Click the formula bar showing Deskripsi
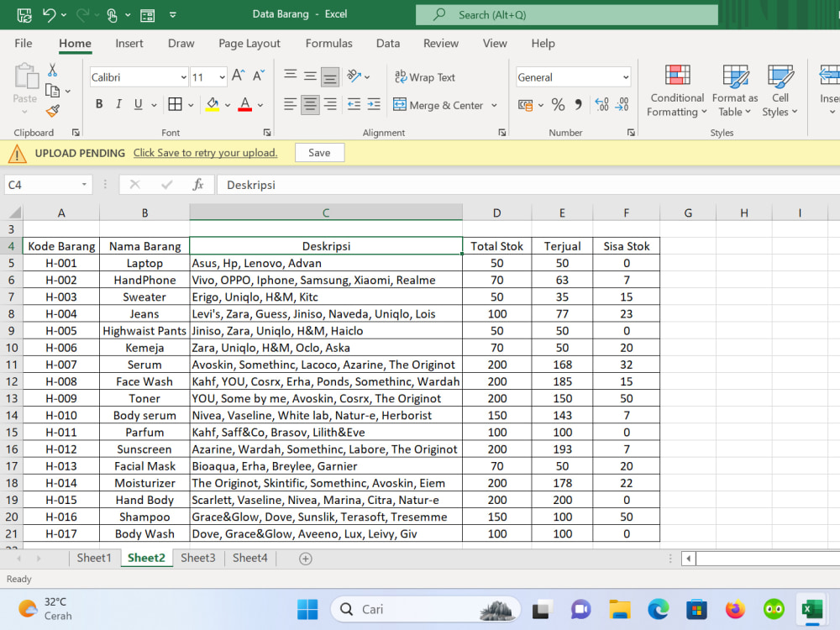Image resolution: width=840 pixels, height=630 pixels. click(528, 185)
